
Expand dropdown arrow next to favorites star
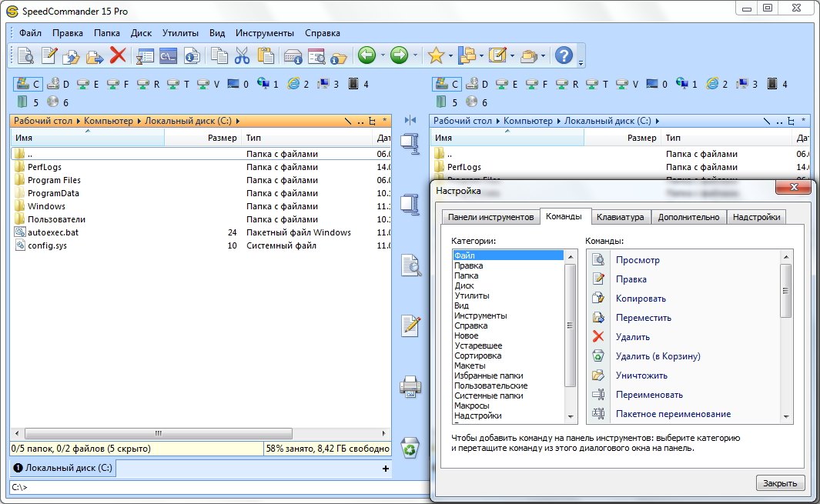tap(450, 55)
